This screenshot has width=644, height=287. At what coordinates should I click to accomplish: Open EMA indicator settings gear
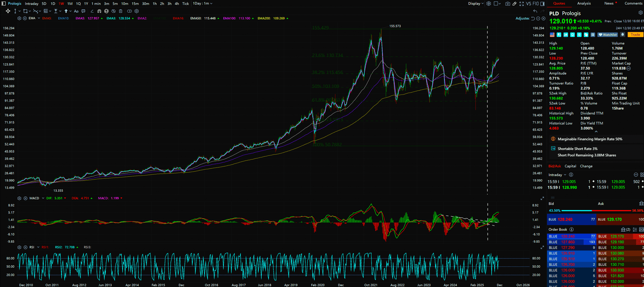[19, 18]
